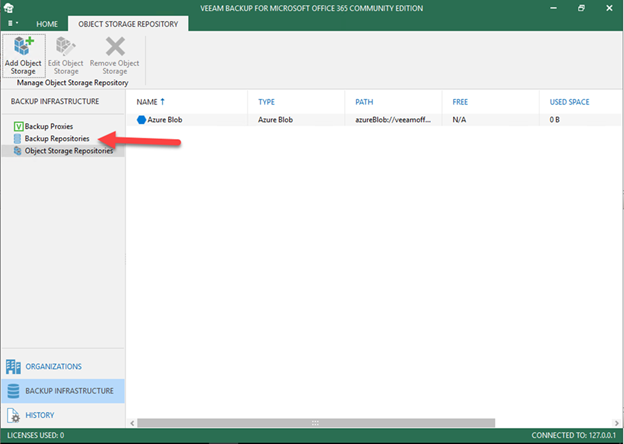Image resolution: width=624 pixels, height=444 pixels.
Task: Restore down the Veeam window
Action: [x=581, y=8]
